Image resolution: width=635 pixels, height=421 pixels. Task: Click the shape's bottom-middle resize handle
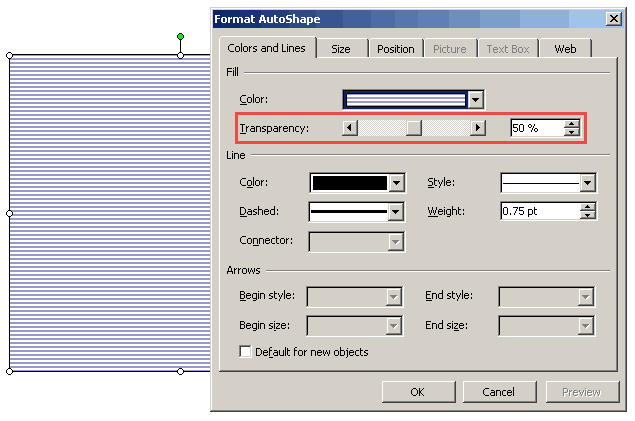(x=181, y=371)
